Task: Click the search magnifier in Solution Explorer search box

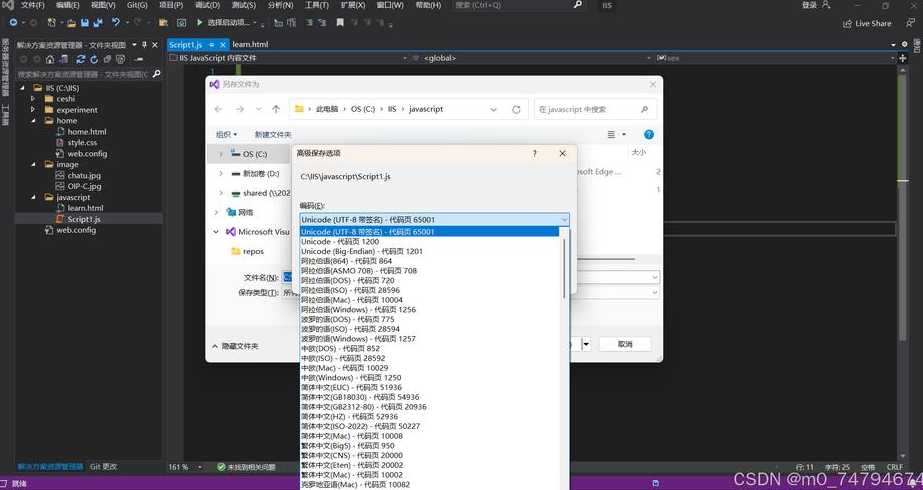Action: pyautogui.click(x=156, y=74)
